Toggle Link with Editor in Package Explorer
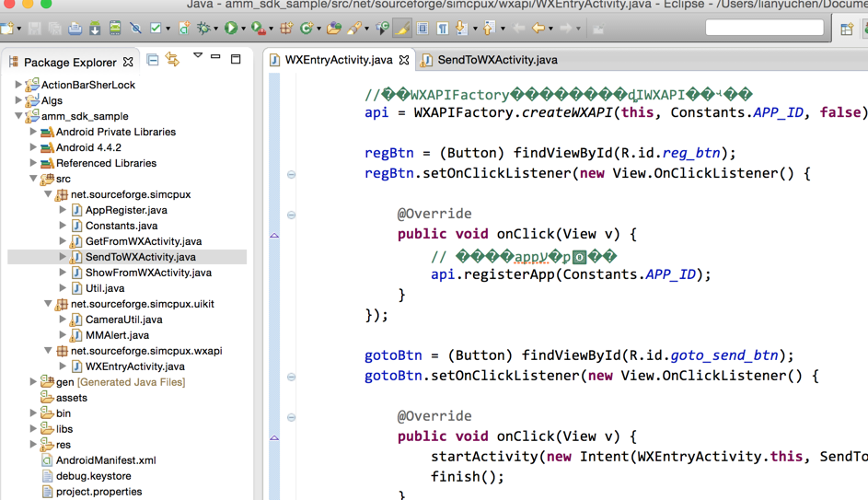Image resolution: width=868 pixels, height=500 pixels. tap(172, 61)
